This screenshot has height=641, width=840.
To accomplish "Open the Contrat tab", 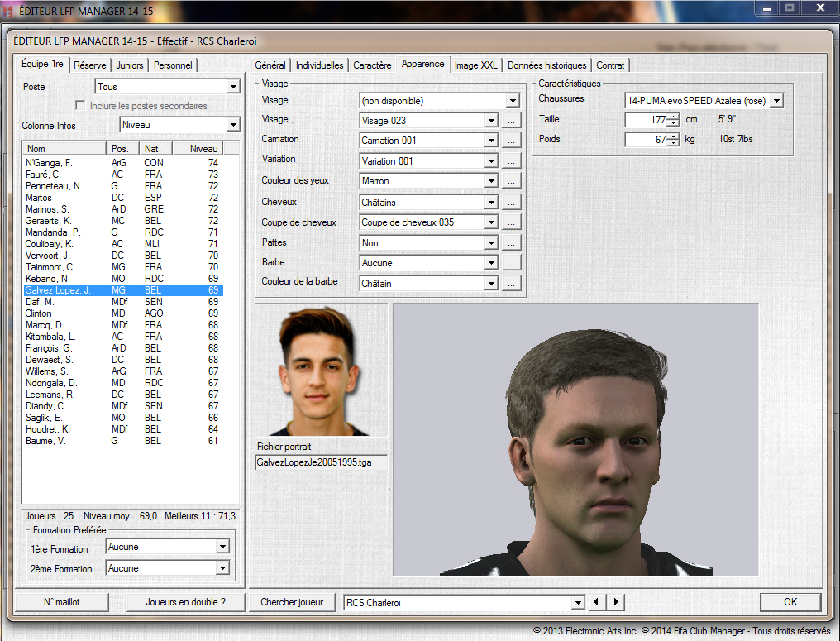I will tap(610, 65).
